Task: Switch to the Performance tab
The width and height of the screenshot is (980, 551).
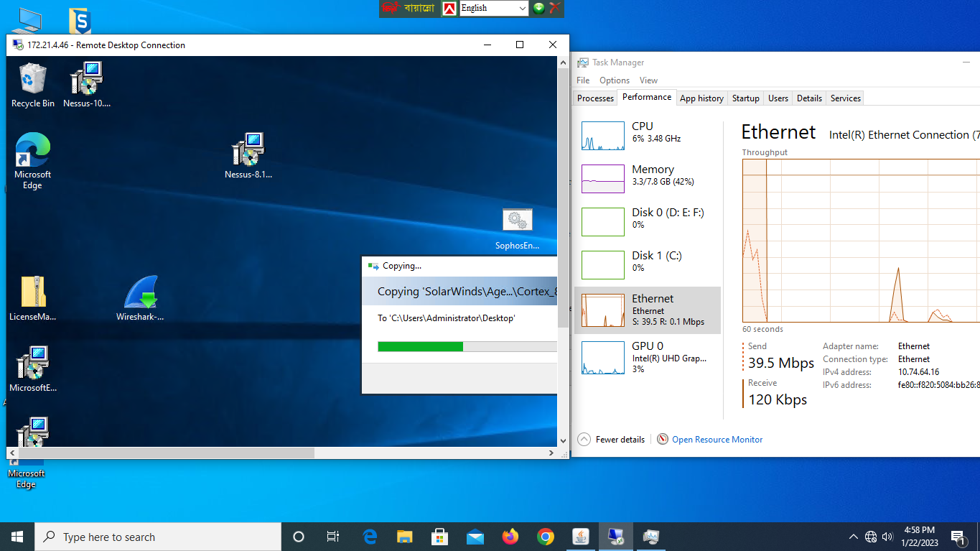Action: tap(647, 97)
